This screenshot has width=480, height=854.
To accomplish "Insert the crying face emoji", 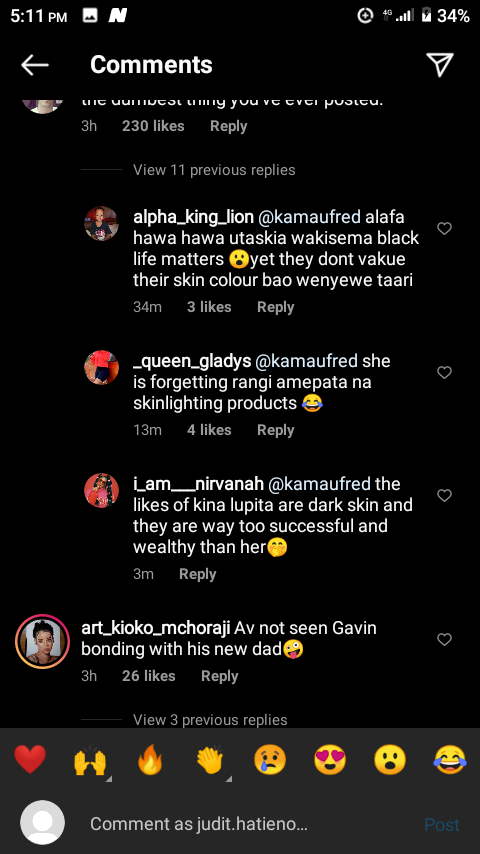I will point(270,760).
